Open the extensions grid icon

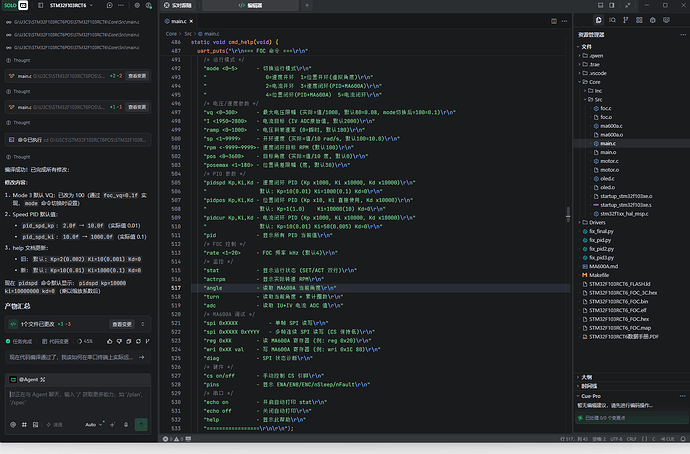[x=639, y=20]
